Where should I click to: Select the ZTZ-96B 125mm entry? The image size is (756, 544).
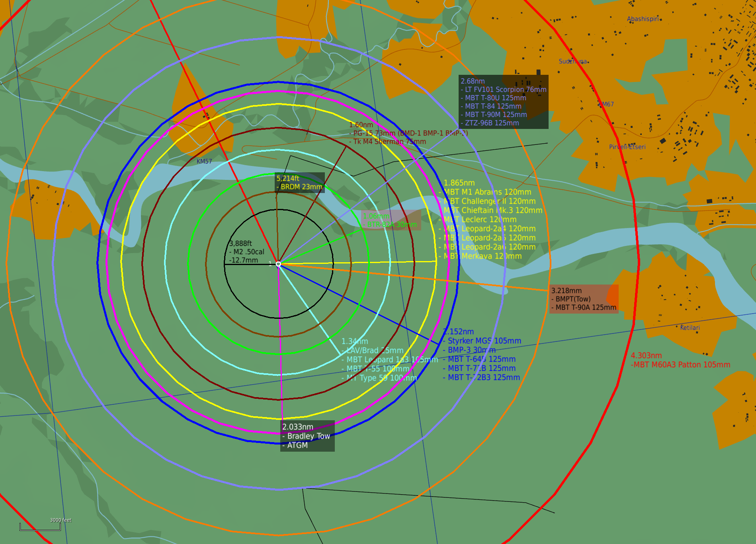pyautogui.click(x=490, y=123)
